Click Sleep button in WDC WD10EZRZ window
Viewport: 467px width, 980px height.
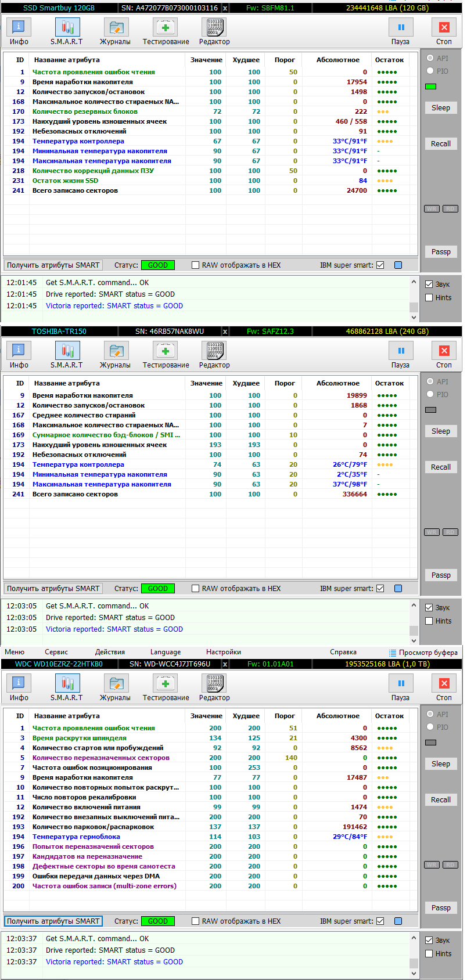point(441,764)
